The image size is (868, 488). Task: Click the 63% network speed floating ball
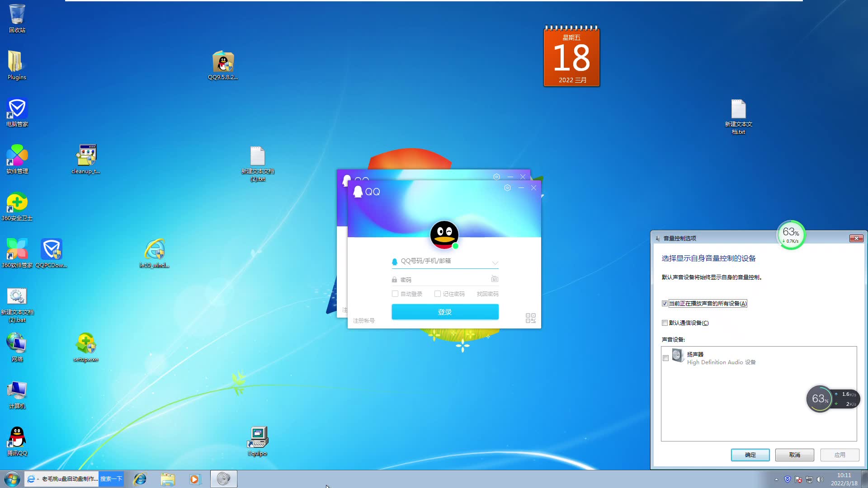point(819,399)
